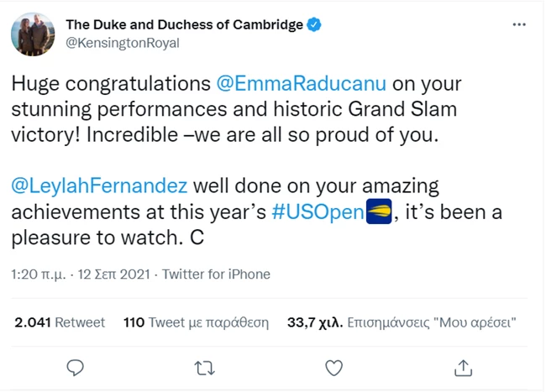The height and width of the screenshot is (392, 546).
Task: Like the tweet with the heart icon
Action: tap(333, 367)
